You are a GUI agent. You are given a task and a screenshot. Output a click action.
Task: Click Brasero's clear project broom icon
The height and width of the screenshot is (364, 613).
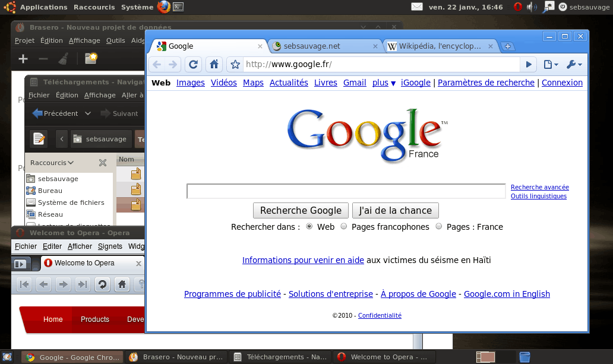[64, 59]
